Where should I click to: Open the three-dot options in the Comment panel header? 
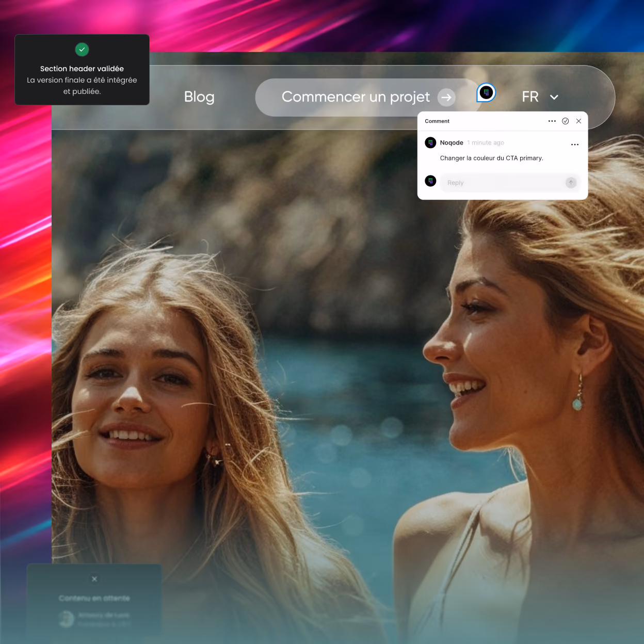coord(552,121)
